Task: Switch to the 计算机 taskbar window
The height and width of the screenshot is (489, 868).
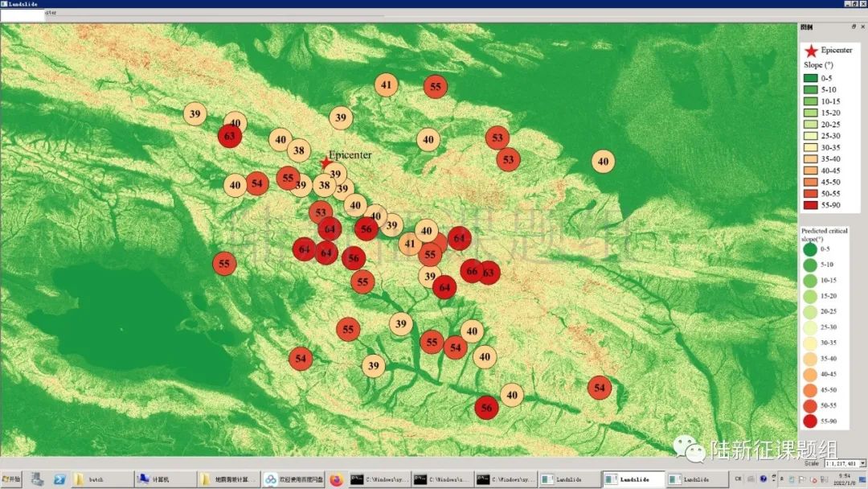Action: (165, 479)
